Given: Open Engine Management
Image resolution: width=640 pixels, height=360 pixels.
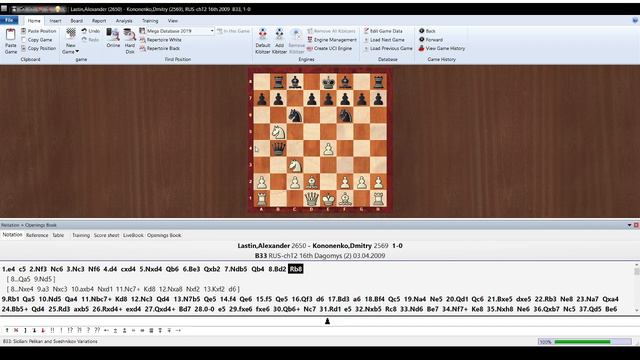Looking at the screenshot, I should [332, 40].
